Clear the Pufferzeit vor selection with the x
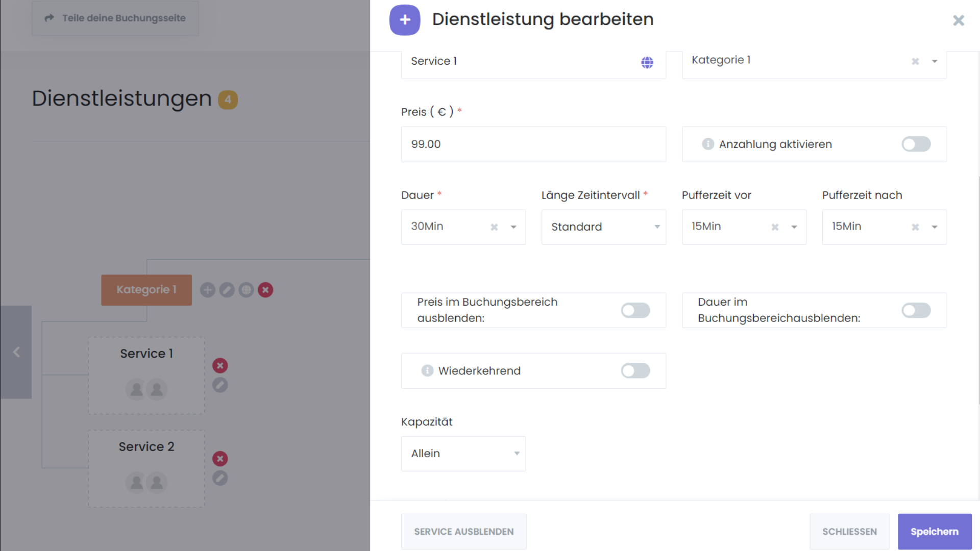 [x=775, y=227]
